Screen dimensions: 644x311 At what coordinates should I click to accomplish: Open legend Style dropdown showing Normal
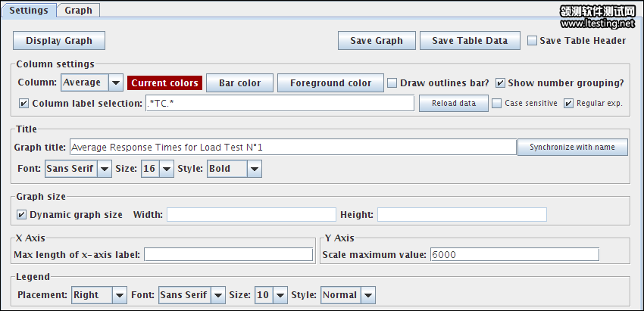click(348, 295)
